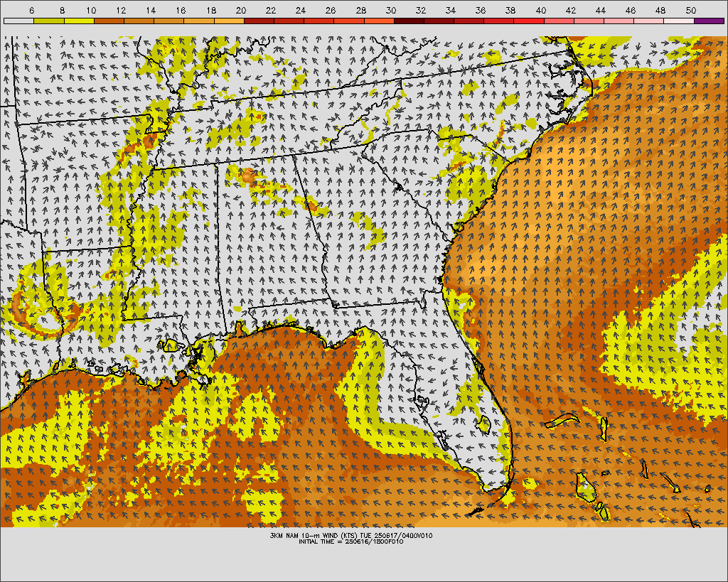Click the bright yellow swatch between 8 and 10

pos(79,21)
